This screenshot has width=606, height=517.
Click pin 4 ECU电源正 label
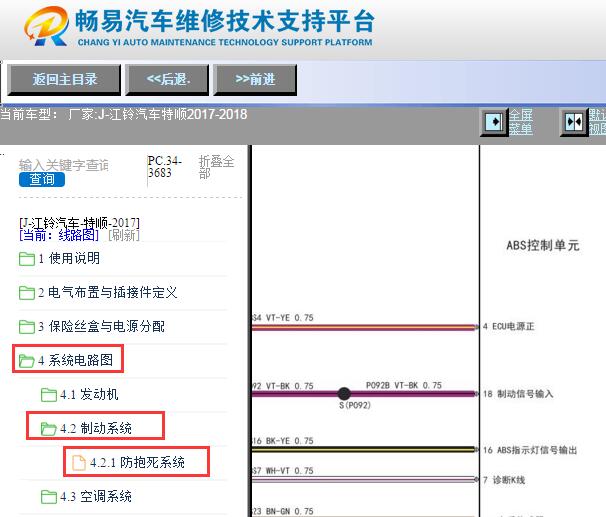509,327
